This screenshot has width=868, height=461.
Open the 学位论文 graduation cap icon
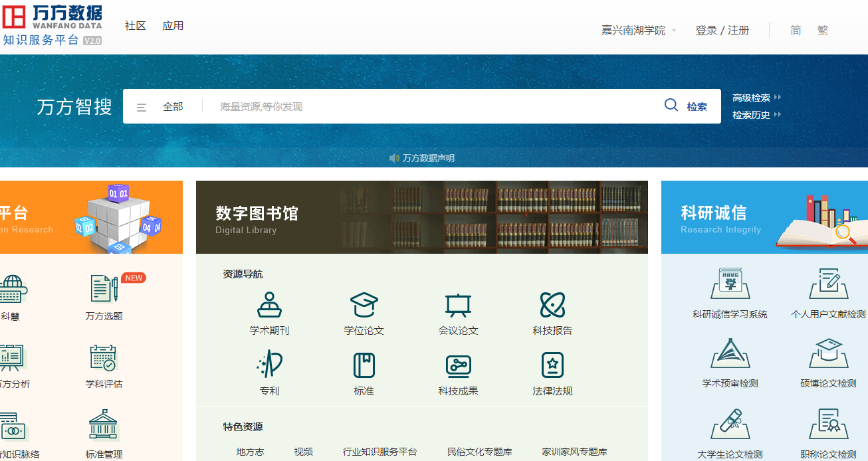pos(364,305)
